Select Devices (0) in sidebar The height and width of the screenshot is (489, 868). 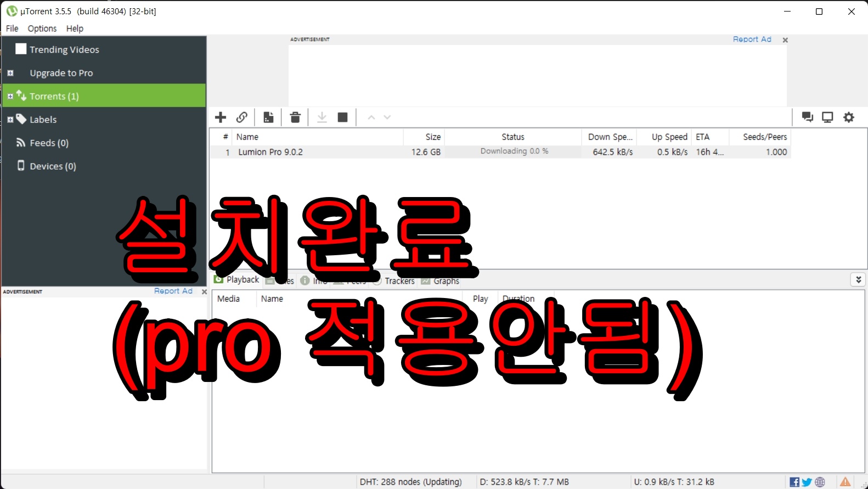tap(53, 166)
